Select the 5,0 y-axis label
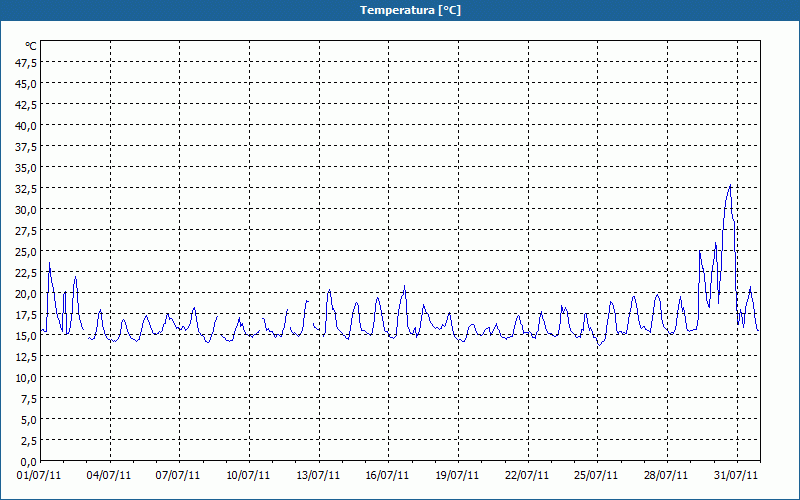800x500 pixels. pos(28,419)
